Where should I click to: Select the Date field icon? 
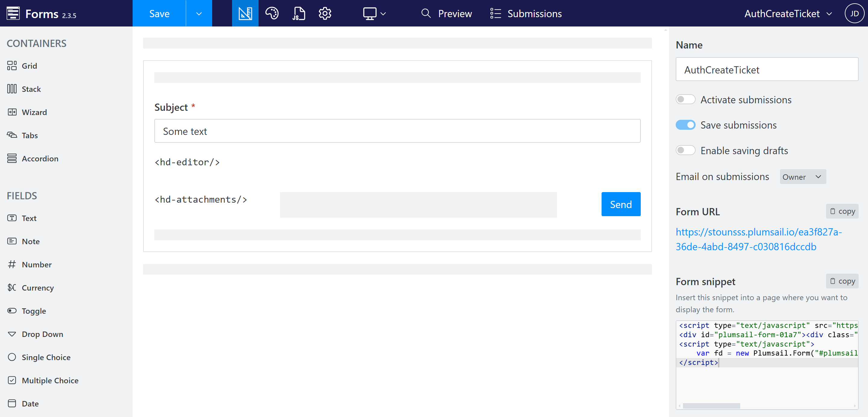(12, 403)
